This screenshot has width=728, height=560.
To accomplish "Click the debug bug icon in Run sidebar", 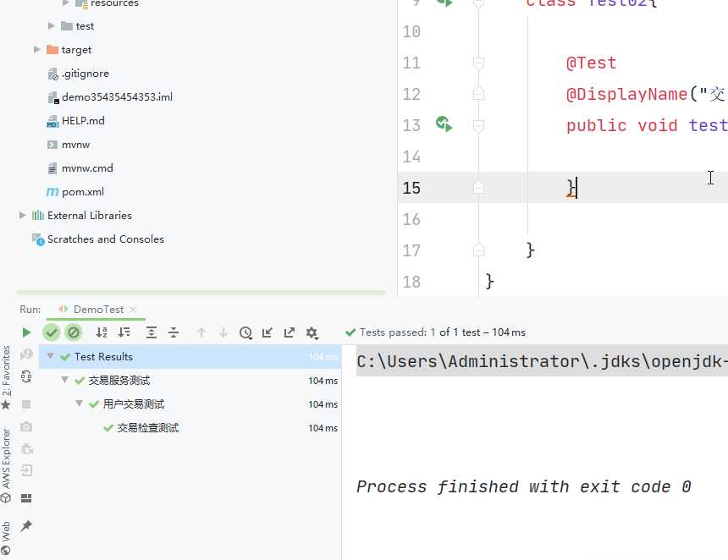I will coord(26,448).
